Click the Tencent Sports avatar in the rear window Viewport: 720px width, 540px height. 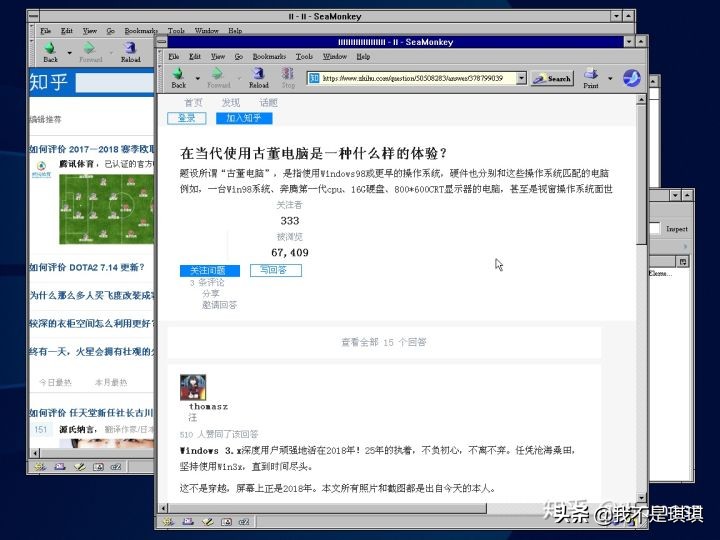coord(41,169)
